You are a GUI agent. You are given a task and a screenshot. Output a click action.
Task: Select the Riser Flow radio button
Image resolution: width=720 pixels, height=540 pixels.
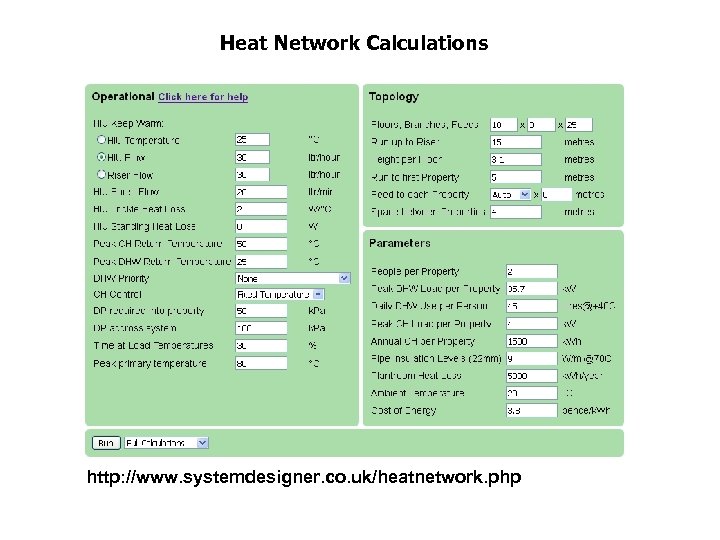(x=101, y=174)
